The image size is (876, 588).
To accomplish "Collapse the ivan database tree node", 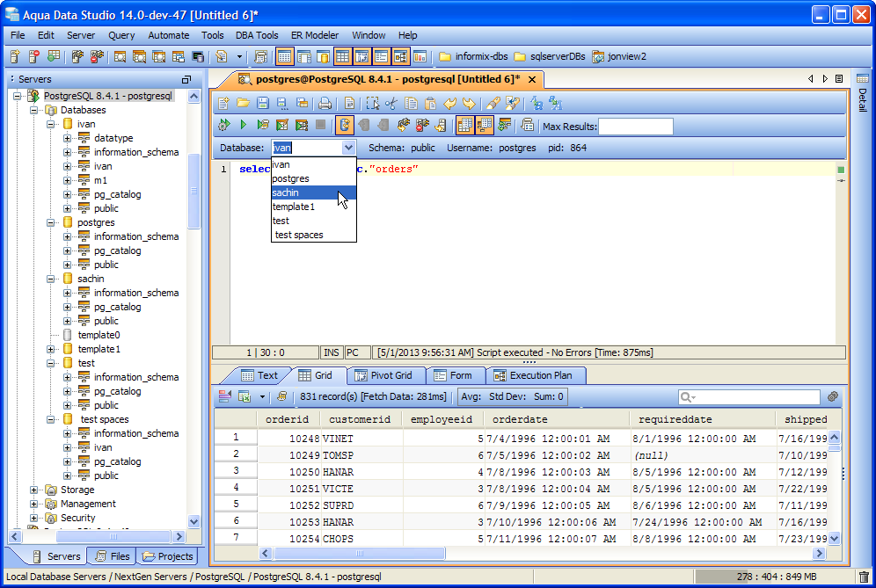I will point(50,124).
